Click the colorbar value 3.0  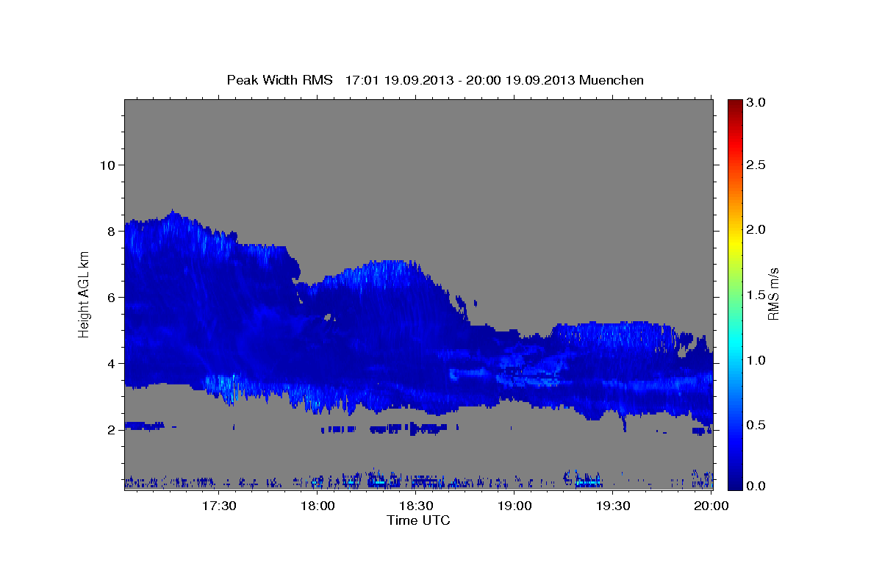[757, 103]
